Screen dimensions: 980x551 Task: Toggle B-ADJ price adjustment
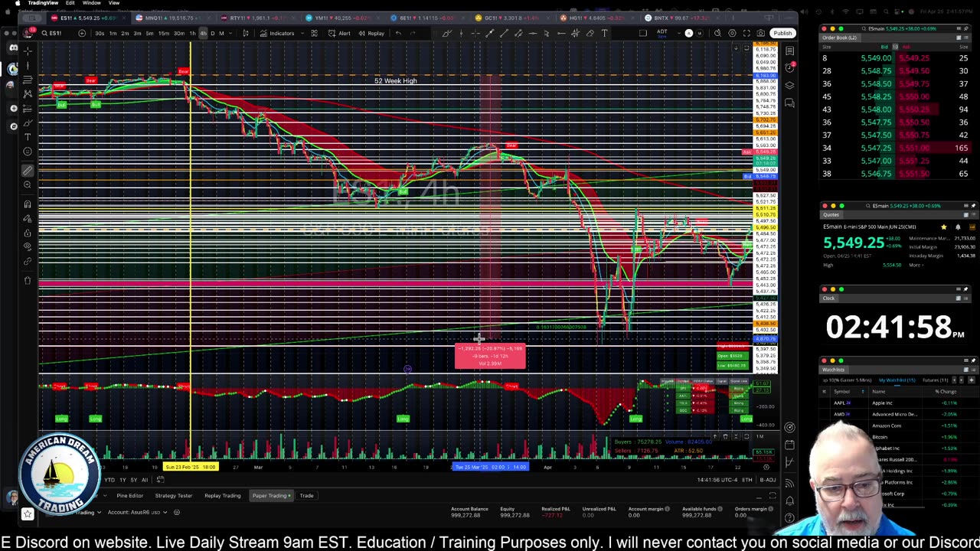click(x=767, y=480)
